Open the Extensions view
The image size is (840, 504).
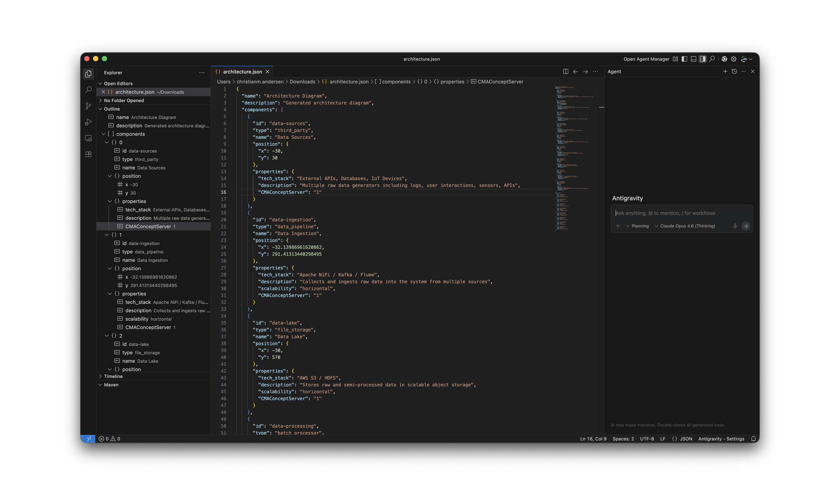(88, 154)
